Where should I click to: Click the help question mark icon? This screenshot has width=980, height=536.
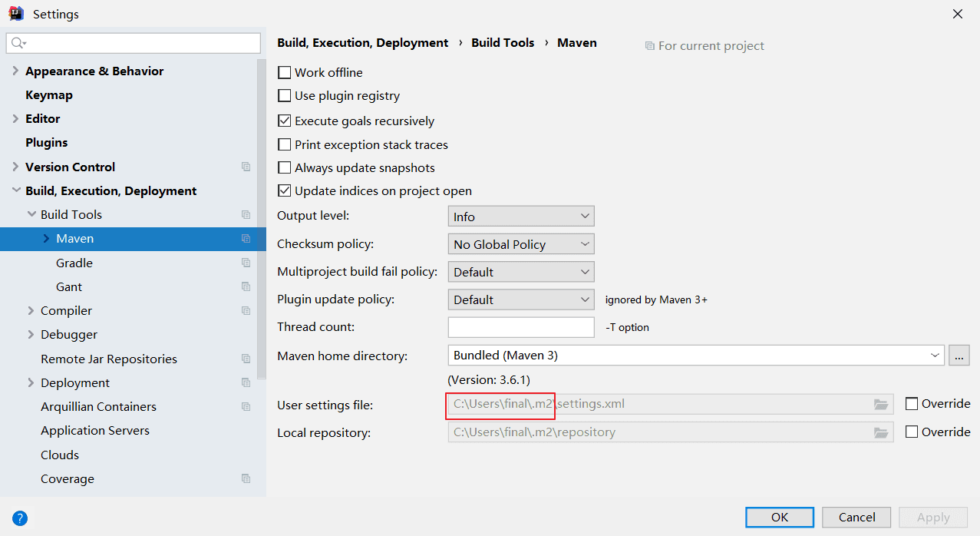pos(20,518)
